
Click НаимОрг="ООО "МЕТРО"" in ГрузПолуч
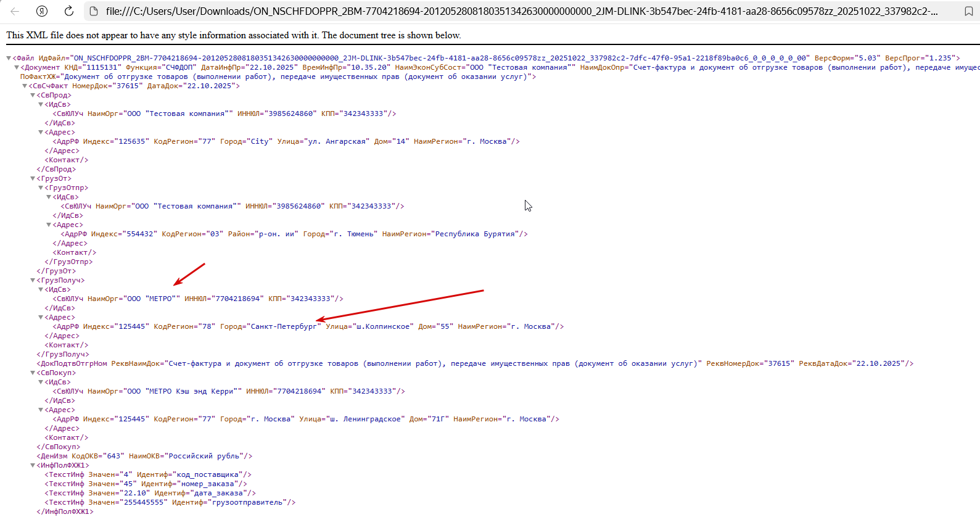click(x=134, y=299)
